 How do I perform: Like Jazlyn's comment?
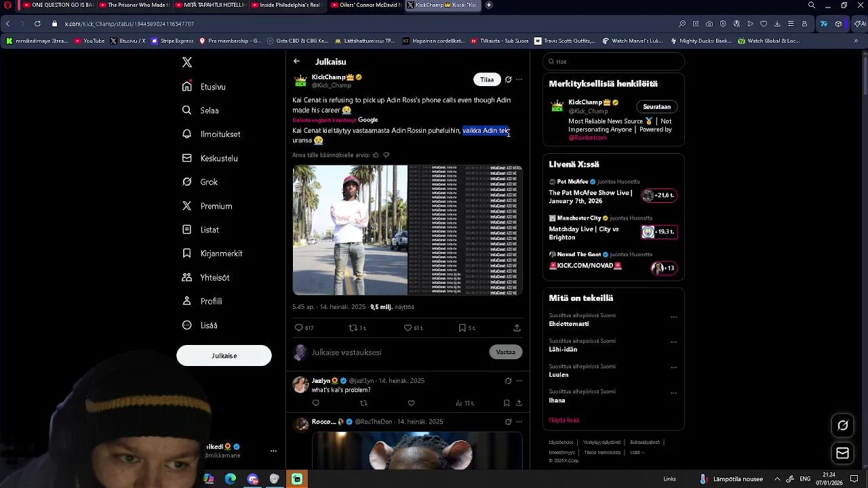[411, 403]
